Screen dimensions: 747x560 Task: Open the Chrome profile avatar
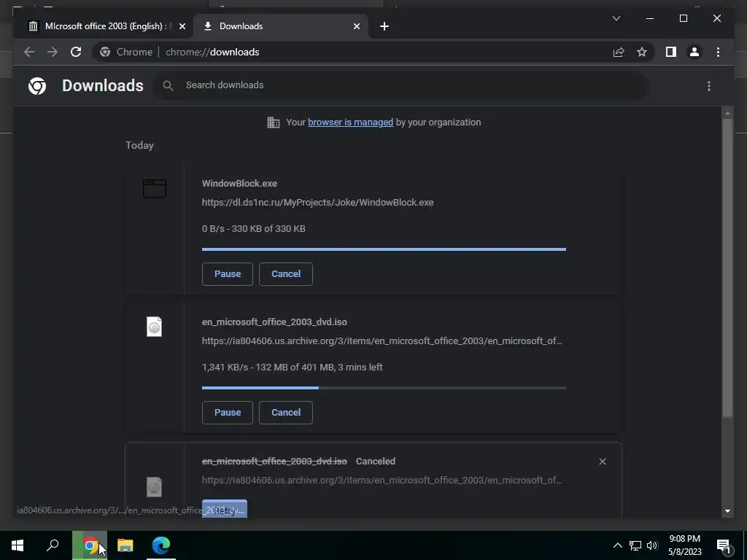pyautogui.click(x=694, y=52)
